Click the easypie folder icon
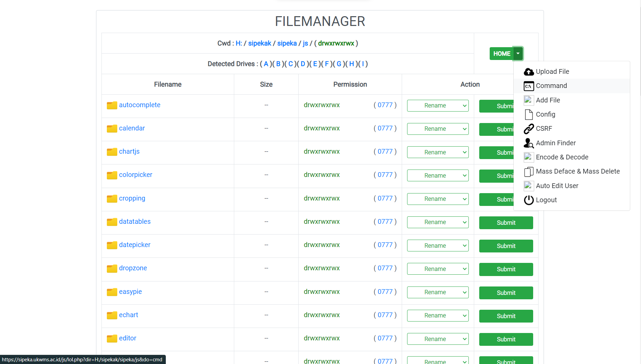Viewport: 641px width, 364px height. point(112,292)
